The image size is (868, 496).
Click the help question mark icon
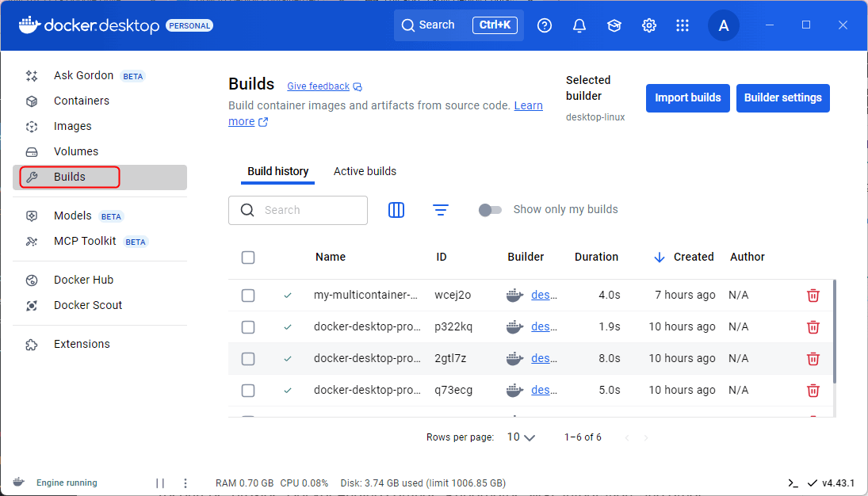(545, 25)
